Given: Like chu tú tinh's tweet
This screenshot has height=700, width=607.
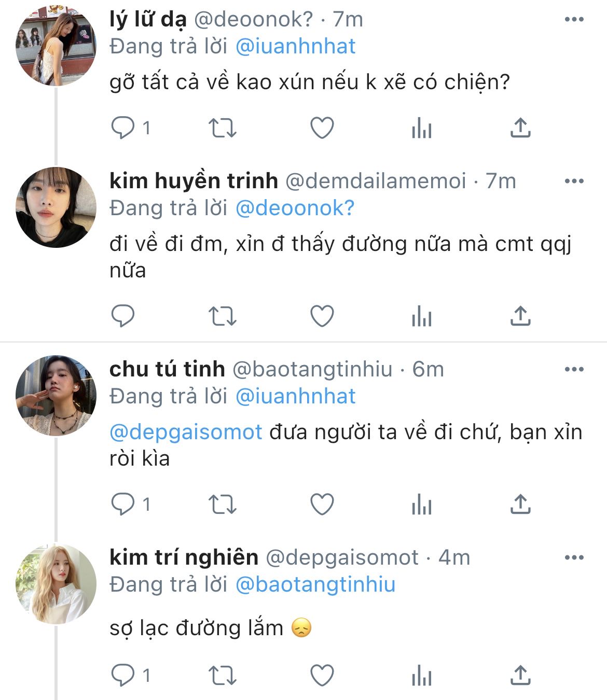Looking at the screenshot, I should pyautogui.click(x=322, y=504).
